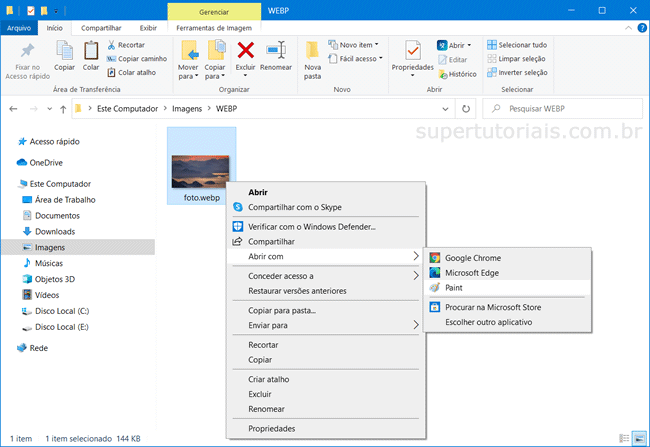Click Selecionar tudo in the ribbon
This screenshot has width=650, height=447.
click(x=516, y=45)
